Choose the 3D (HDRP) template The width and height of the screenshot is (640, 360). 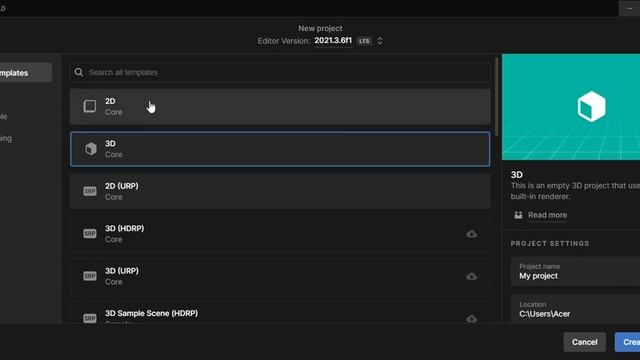[x=280, y=234]
